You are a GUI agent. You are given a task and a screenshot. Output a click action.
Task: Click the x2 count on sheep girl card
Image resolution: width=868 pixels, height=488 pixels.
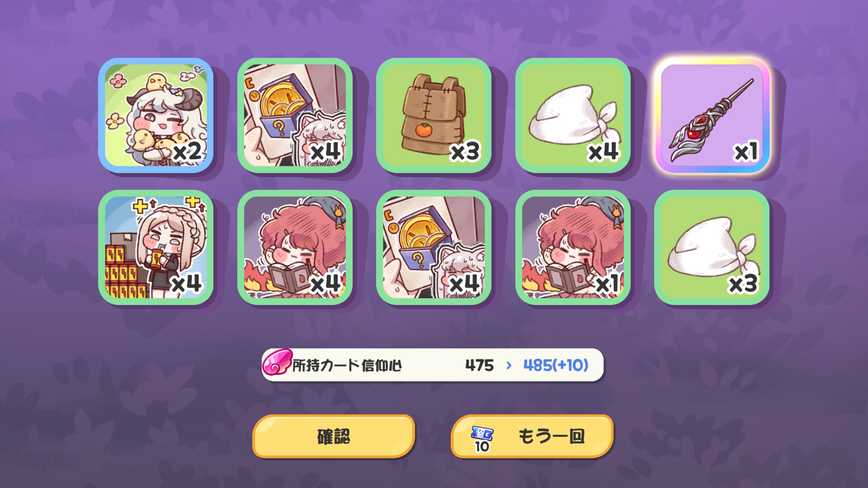click(x=188, y=152)
